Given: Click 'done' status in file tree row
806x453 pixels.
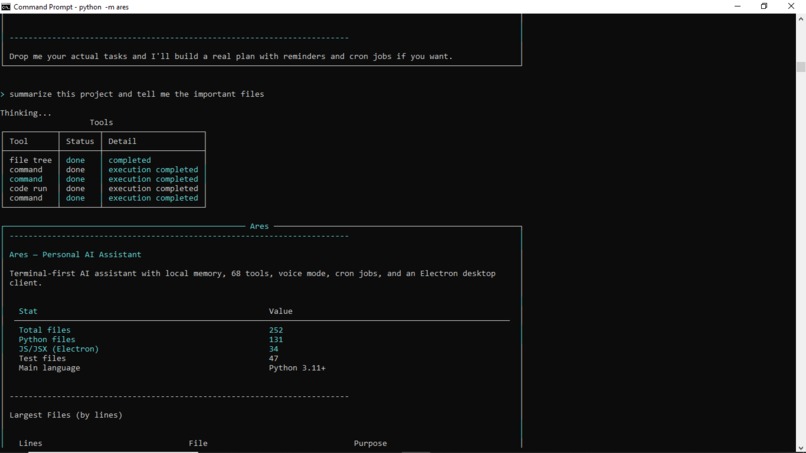Looking at the screenshot, I should point(75,160).
